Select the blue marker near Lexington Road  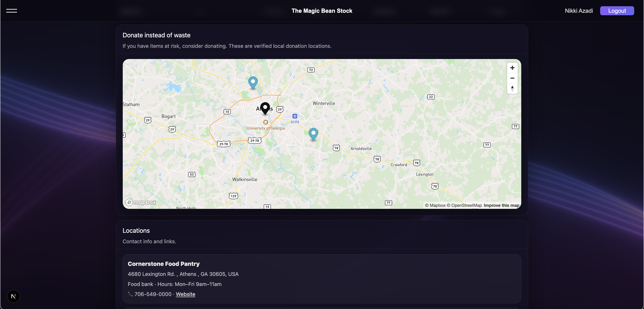313,133
